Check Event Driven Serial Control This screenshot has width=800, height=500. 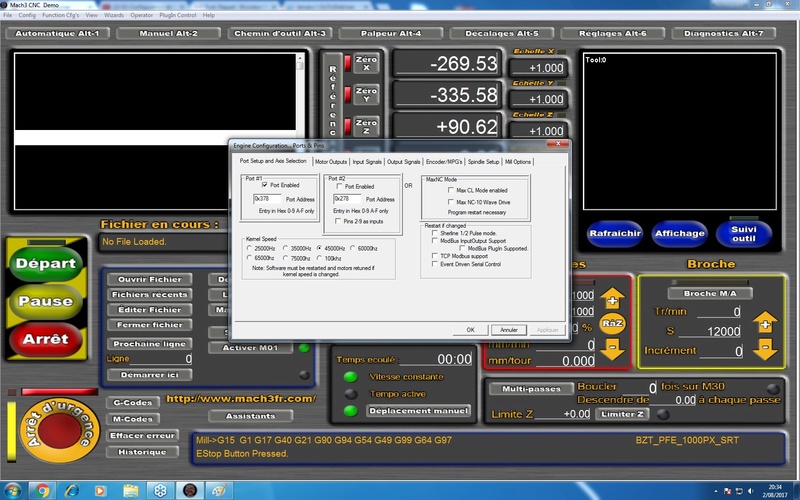[x=435, y=264]
